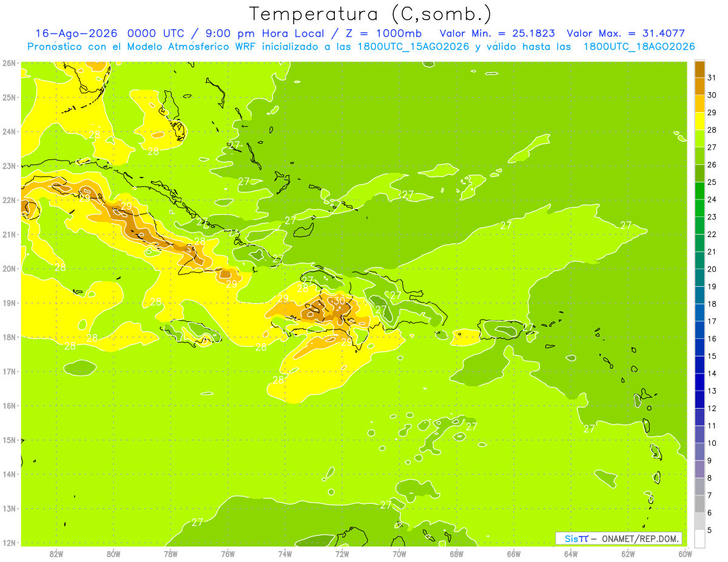Select the 74W longitude axis label

coord(285,554)
